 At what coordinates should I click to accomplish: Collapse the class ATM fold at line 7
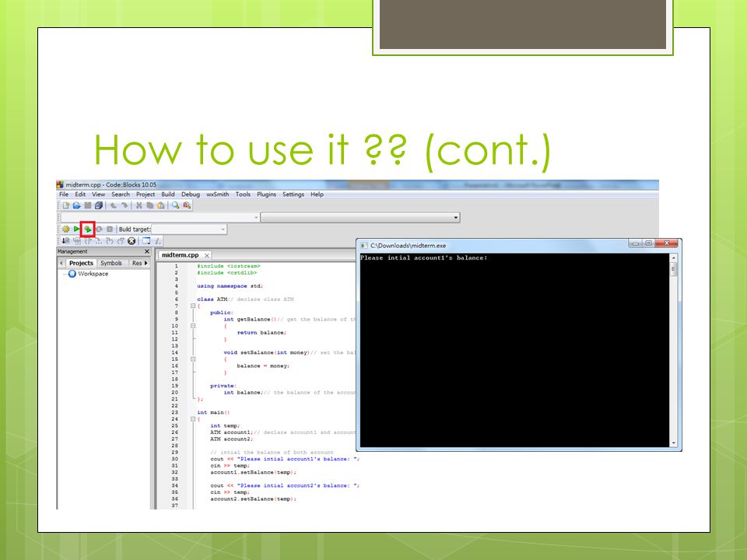(x=193, y=306)
